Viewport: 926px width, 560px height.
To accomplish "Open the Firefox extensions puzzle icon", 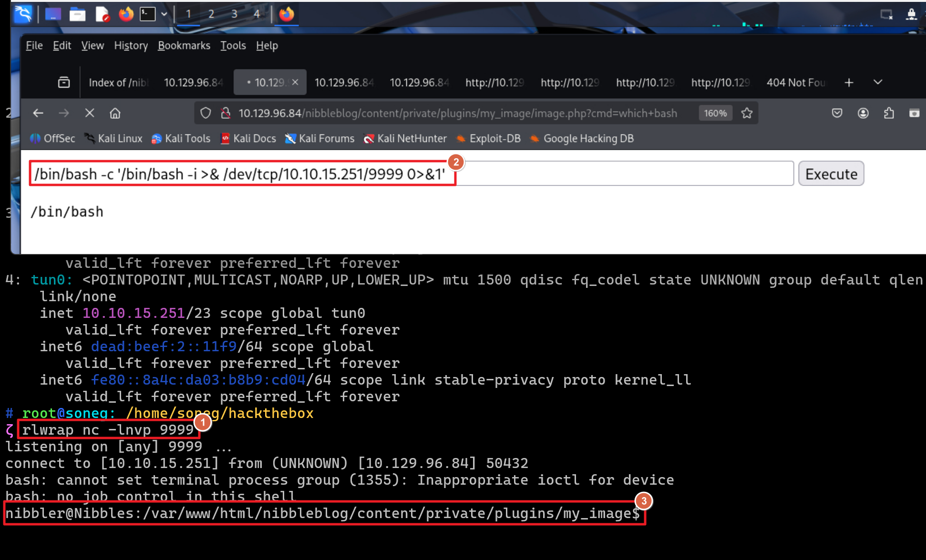I will coord(888,113).
